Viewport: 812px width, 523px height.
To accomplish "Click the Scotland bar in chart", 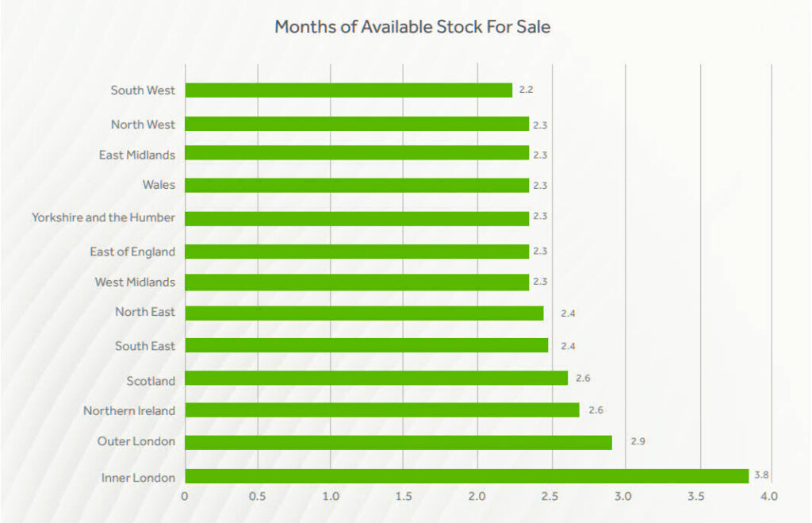I will [x=377, y=378].
